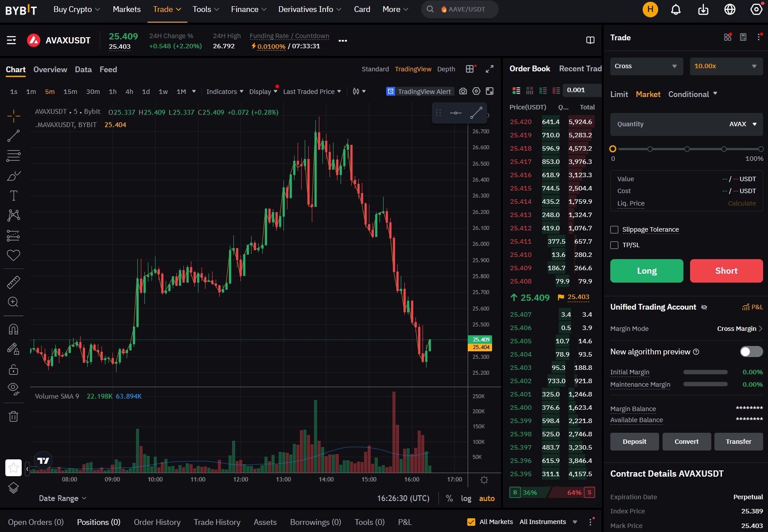The image size is (768, 532).
Task: Open the Cross margin mode dropdown
Action: coord(645,66)
